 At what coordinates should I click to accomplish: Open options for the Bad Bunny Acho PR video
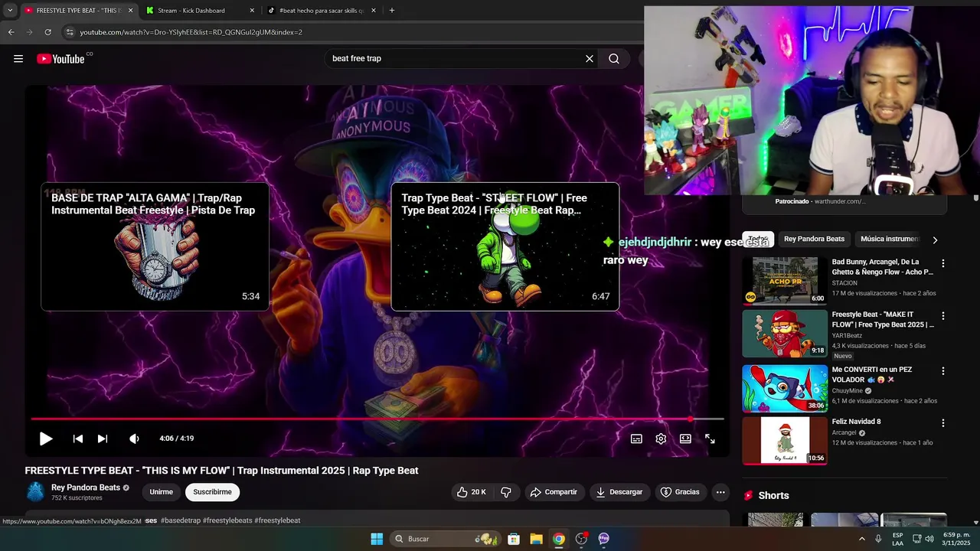click(943, 263)
